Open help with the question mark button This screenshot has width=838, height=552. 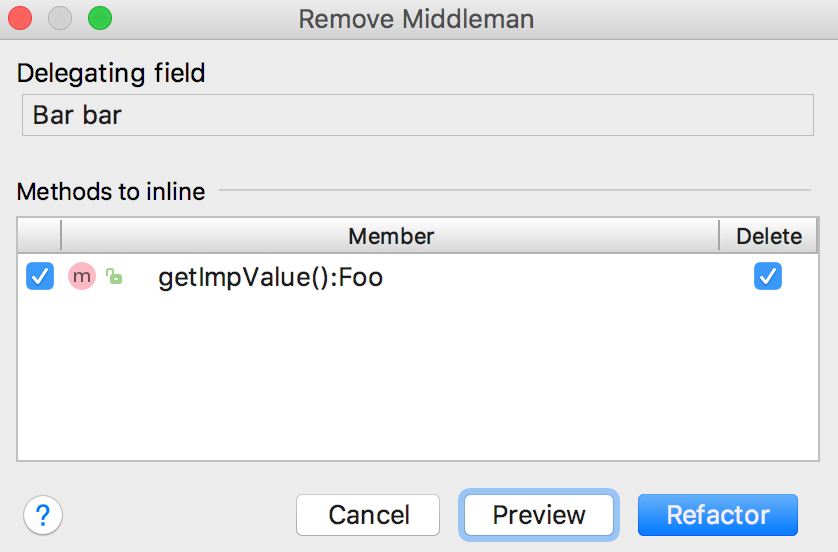coord(43,515)
